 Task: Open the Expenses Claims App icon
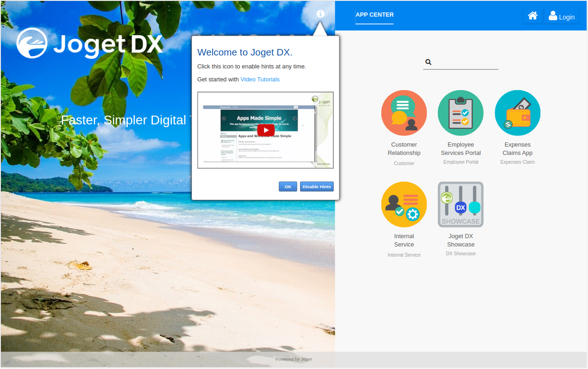click(x=517, y=113)
